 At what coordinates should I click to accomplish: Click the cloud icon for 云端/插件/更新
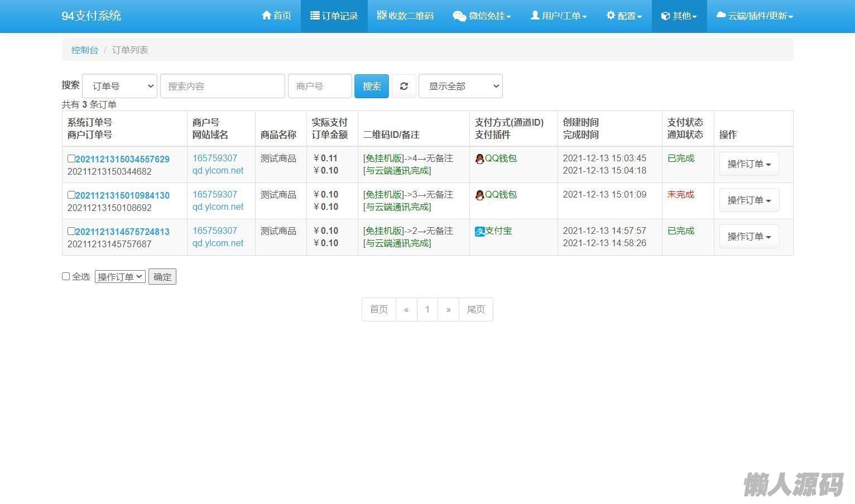pyautogui.click(x=721, y=16)
